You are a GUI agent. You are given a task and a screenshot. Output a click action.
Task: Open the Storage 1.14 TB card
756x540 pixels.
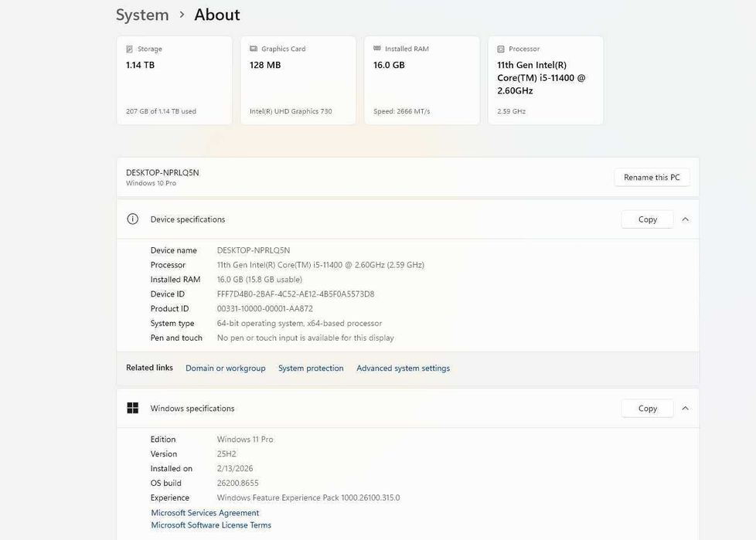(175, 80)
